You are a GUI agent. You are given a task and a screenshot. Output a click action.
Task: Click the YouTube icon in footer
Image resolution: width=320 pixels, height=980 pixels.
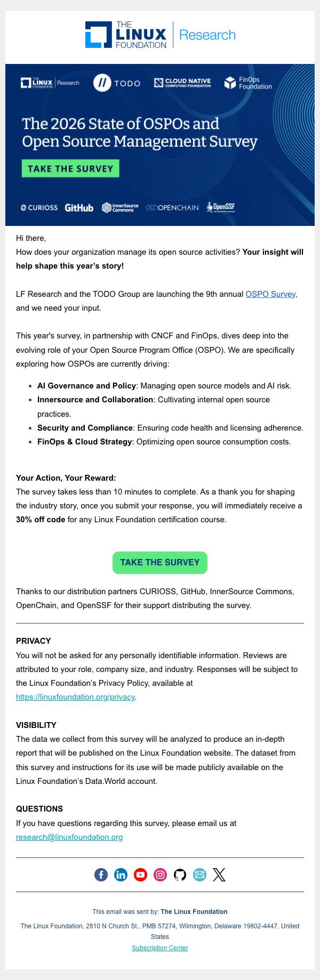[x=140, y=874]
